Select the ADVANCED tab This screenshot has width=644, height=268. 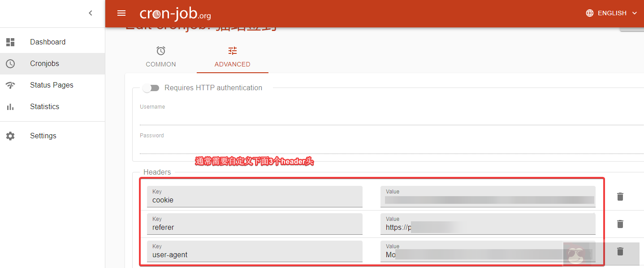click(232, 57)
